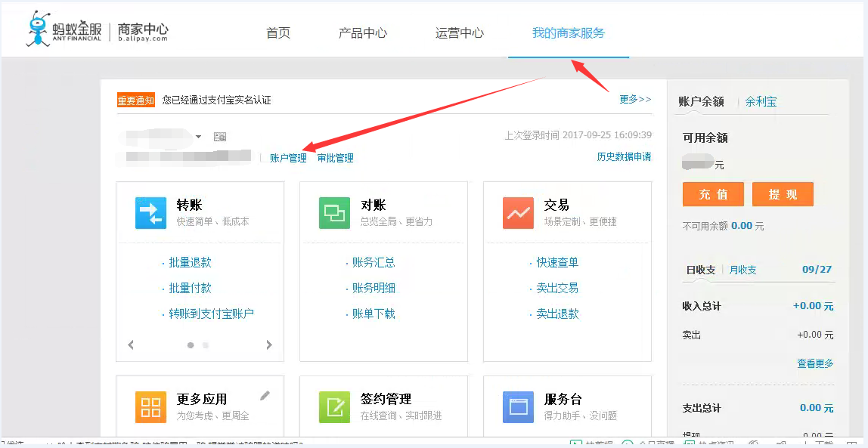This screenshot has width=868, height=448.
Task: Click the green 对账 reconciliation icon
Action: pos(334,212)
